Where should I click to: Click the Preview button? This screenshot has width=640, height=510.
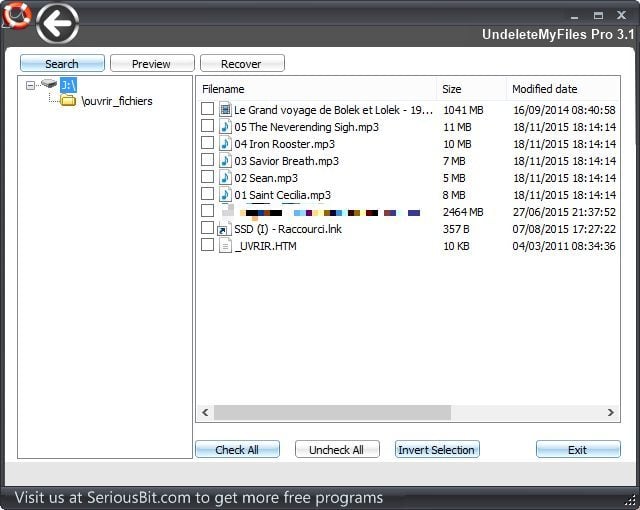coord(152,64)
